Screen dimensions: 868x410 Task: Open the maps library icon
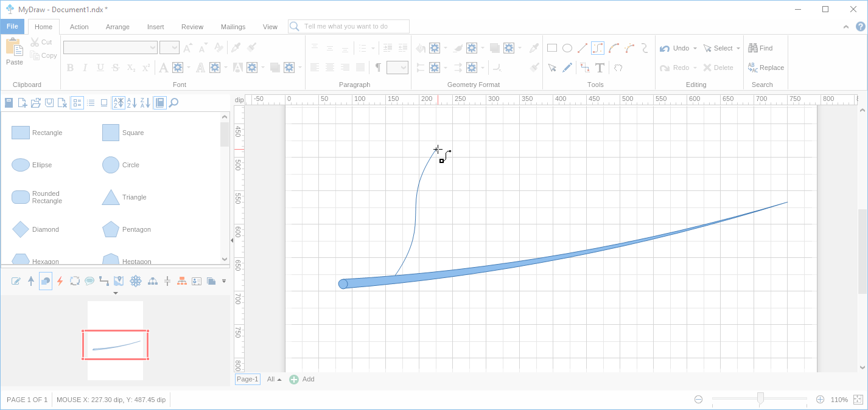[x=119, y=281]
